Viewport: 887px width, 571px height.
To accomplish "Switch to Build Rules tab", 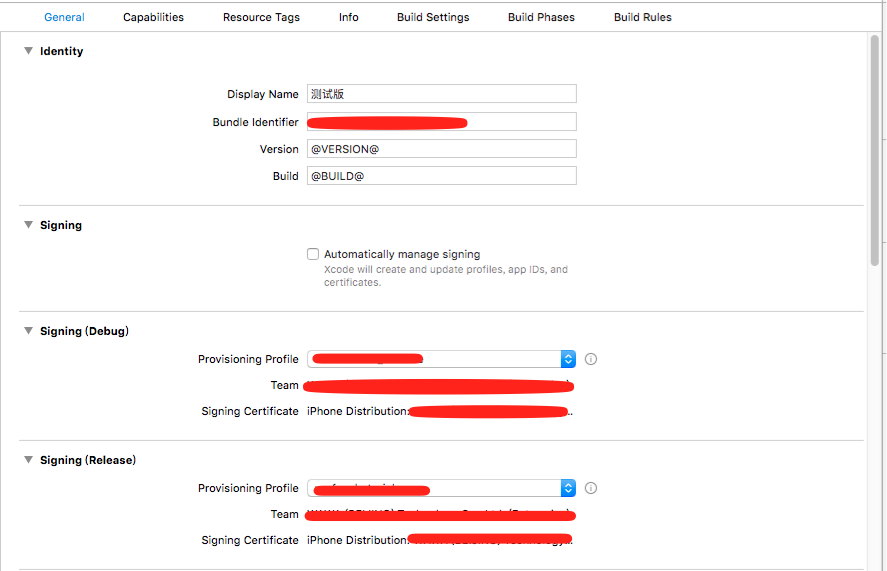I will pos(642,17).
